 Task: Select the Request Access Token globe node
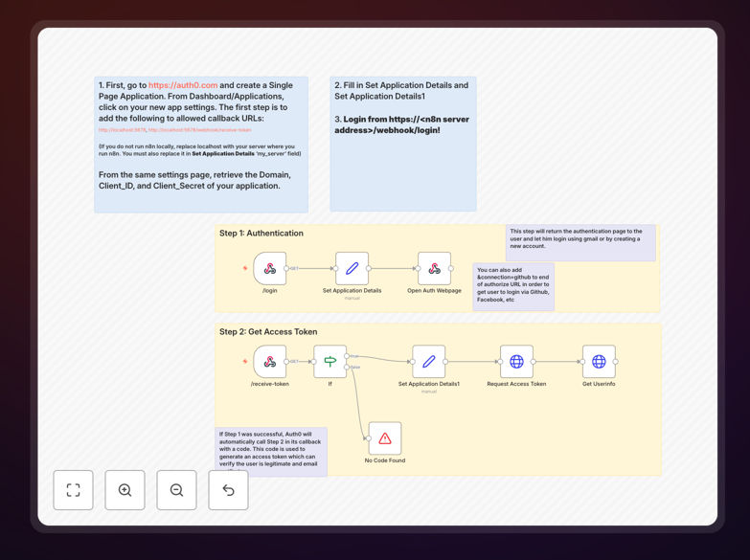pyautogui.click(x=516, y=362)
